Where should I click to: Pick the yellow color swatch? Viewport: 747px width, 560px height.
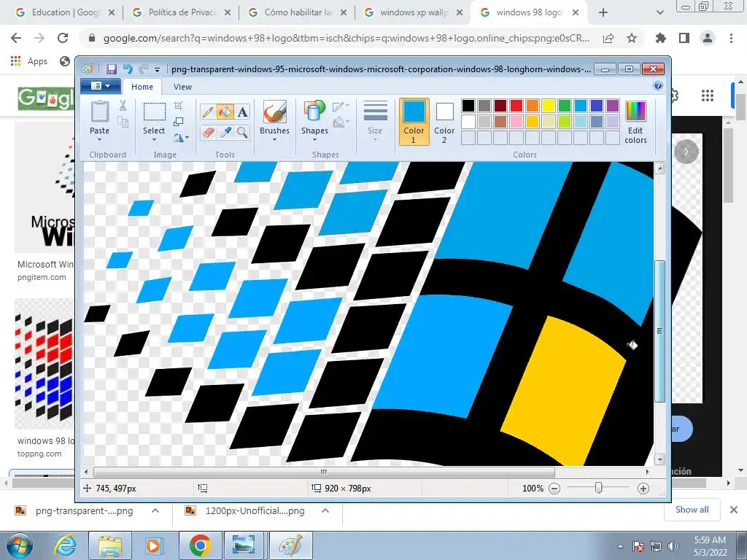tap(549, 106)
